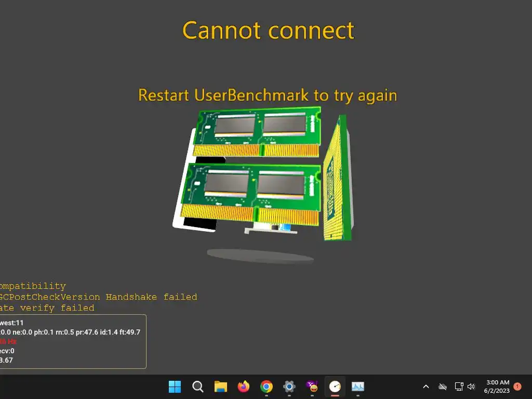Click the 'ompatibility' log line
This screenshot has height=399, width=532.
(x=33, y=286)
